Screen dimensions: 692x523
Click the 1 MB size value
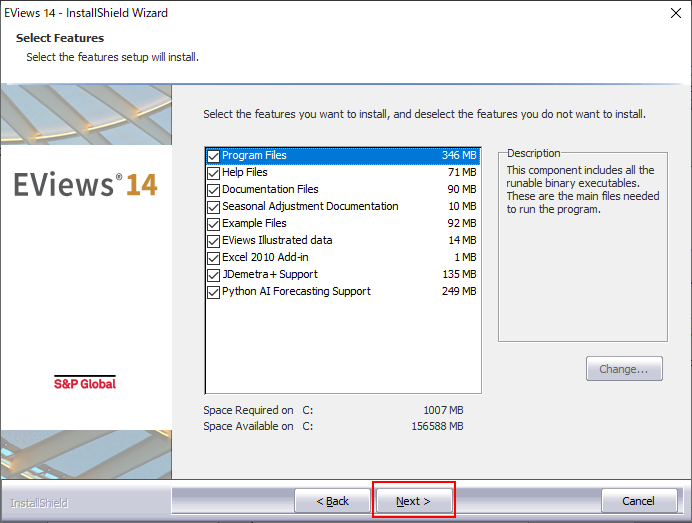pyautogui.click(x=466, y=257)
